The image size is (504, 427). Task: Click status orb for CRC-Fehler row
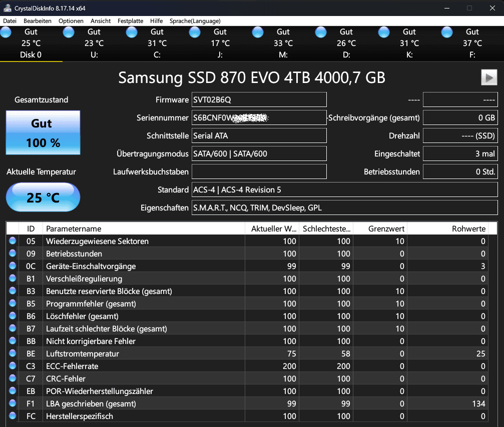click(13, 378)
